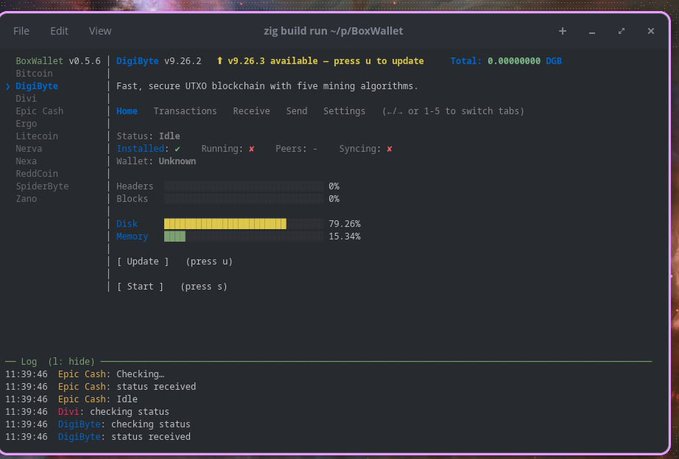Select Epic Cash in the coin list
This screenshot has height=459, width=679.
click(39, 111)
